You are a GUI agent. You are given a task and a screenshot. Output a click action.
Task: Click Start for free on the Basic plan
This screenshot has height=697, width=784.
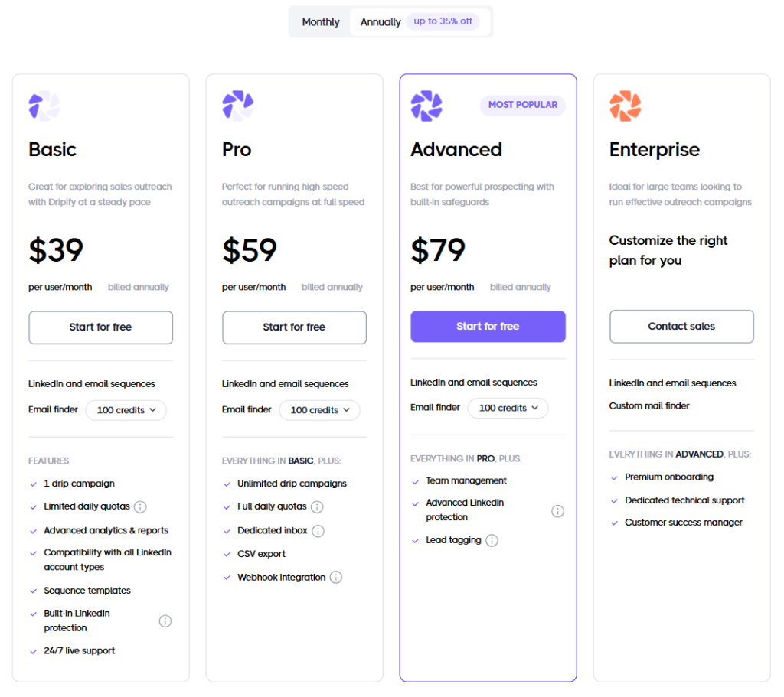click(100, 327)
